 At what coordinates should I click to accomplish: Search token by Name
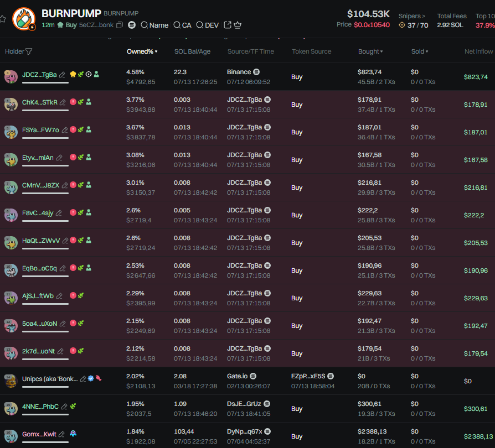(154, 25)
